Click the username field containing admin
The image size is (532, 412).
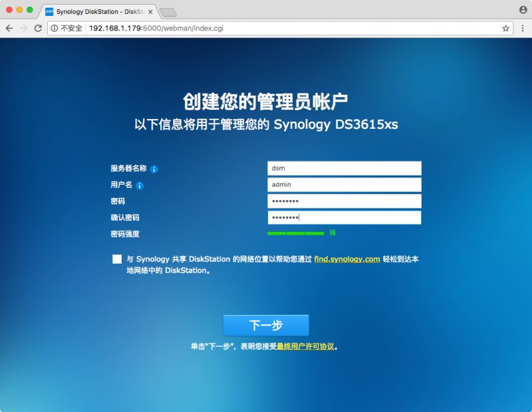point(344,185)
